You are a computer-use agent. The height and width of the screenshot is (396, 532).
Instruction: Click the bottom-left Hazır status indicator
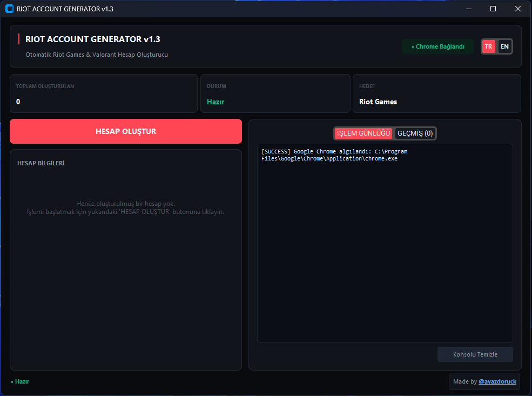(x=21, y=381)
